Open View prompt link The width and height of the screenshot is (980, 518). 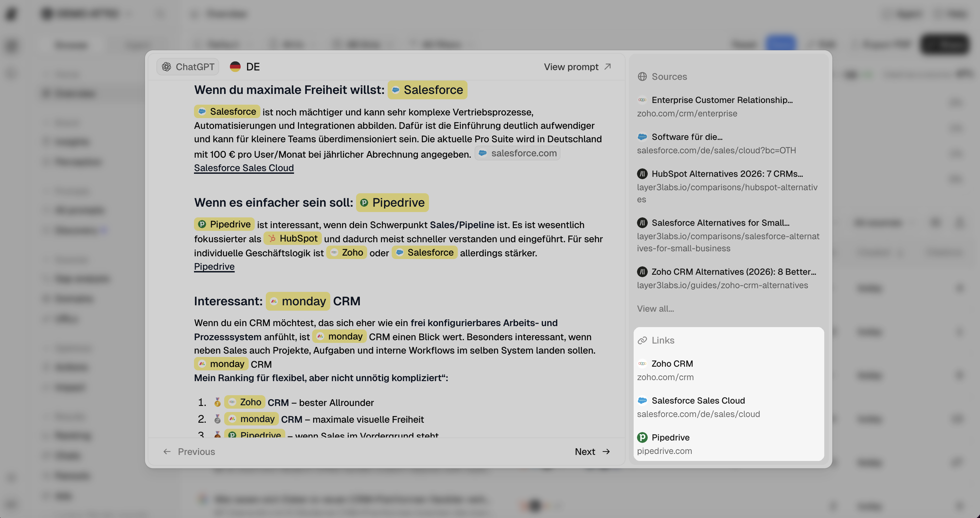(577, 67)
